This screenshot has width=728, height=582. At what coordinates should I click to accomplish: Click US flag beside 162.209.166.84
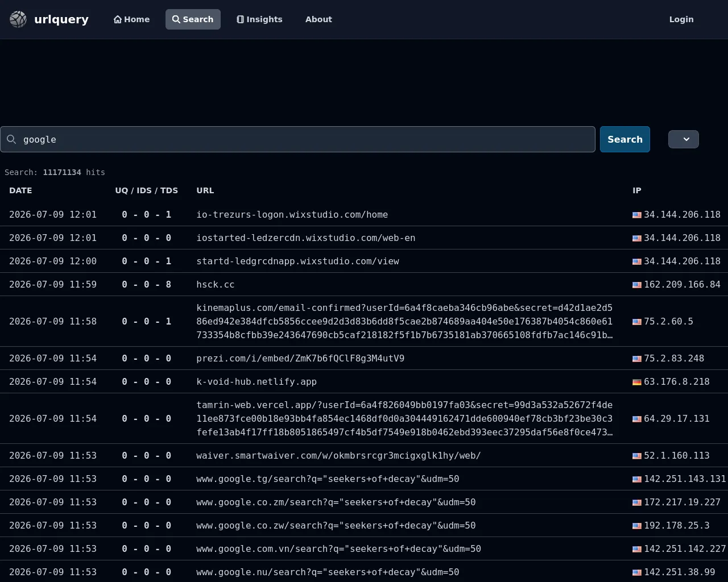(637, 285)
